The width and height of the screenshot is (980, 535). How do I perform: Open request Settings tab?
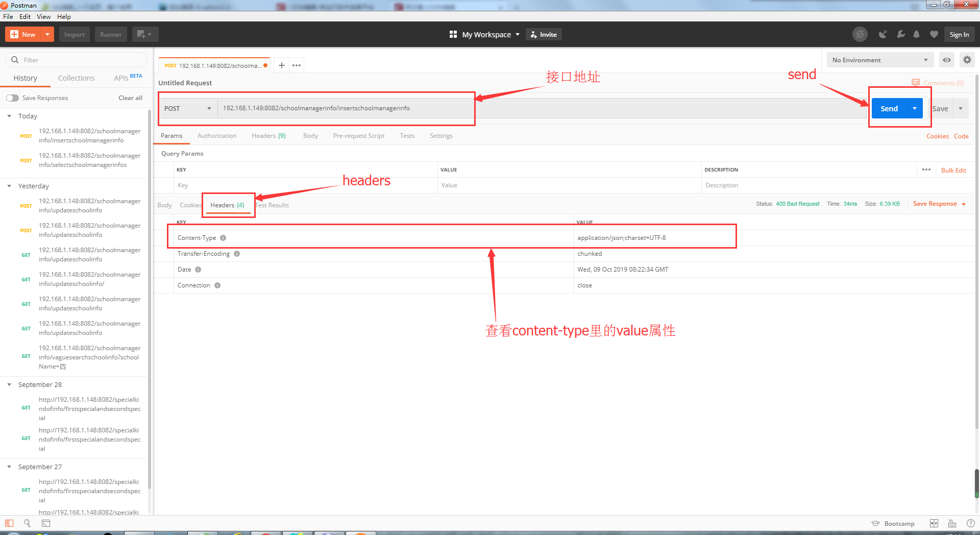[441, 136]
